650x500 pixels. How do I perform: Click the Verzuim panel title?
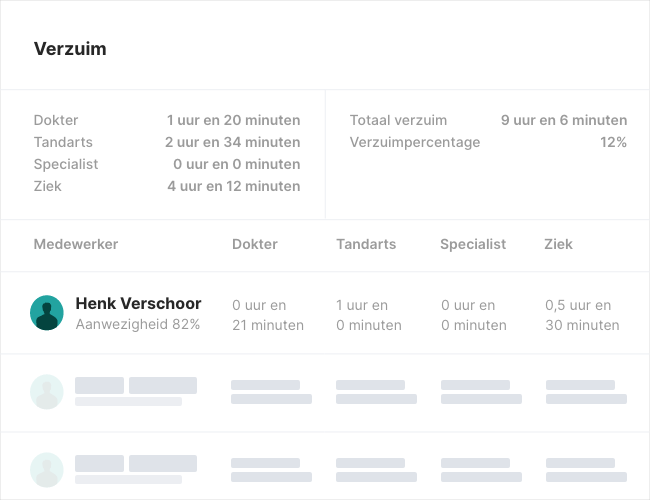pos(70,49)
